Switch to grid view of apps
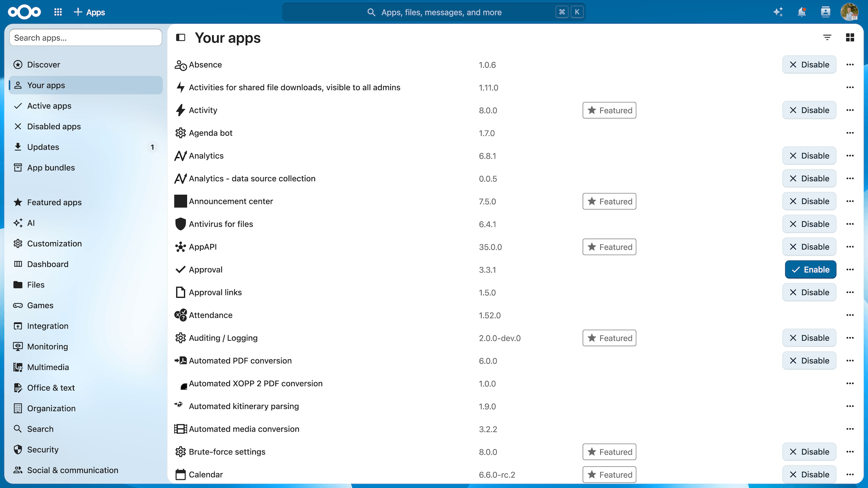868x488 pixels. tap(850, 38)
